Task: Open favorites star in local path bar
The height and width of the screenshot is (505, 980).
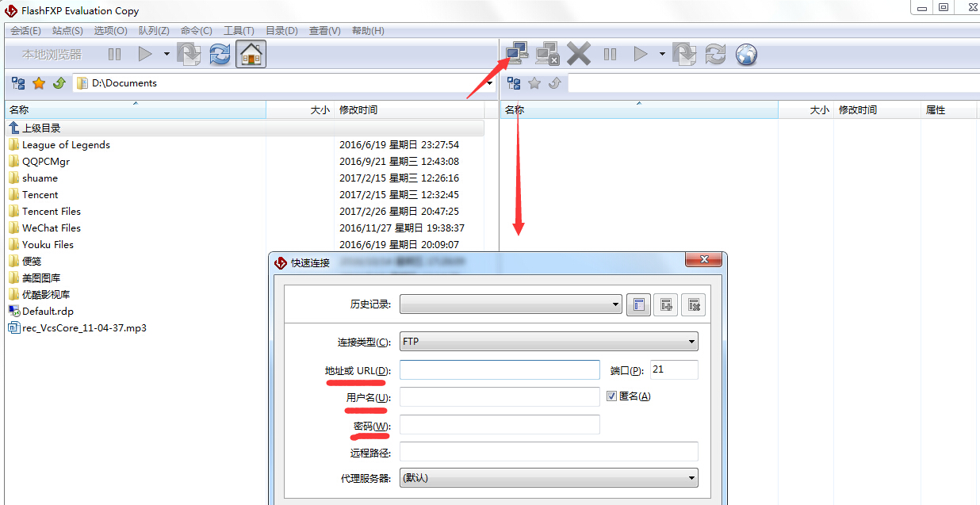Action: point(39,83)
